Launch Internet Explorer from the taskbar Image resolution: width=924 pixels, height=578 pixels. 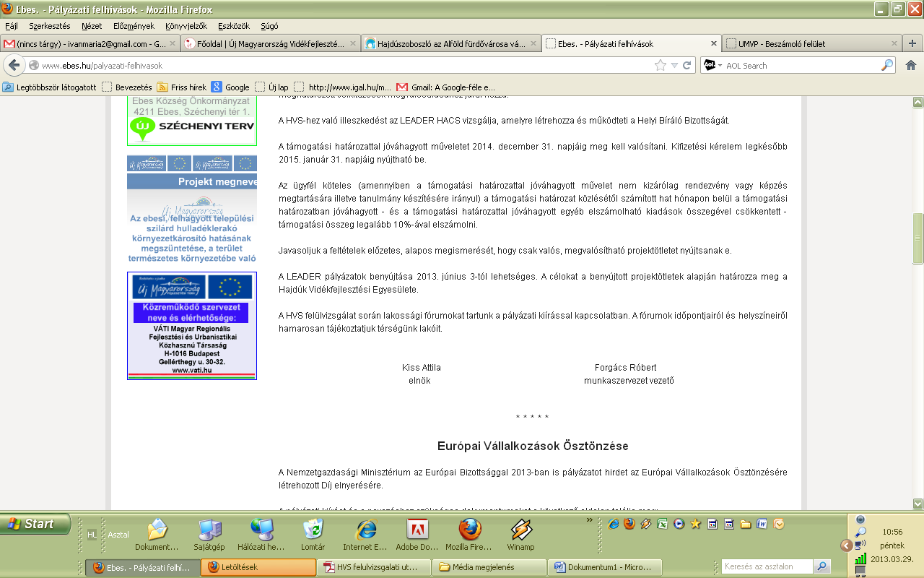(x=365, y=535)
